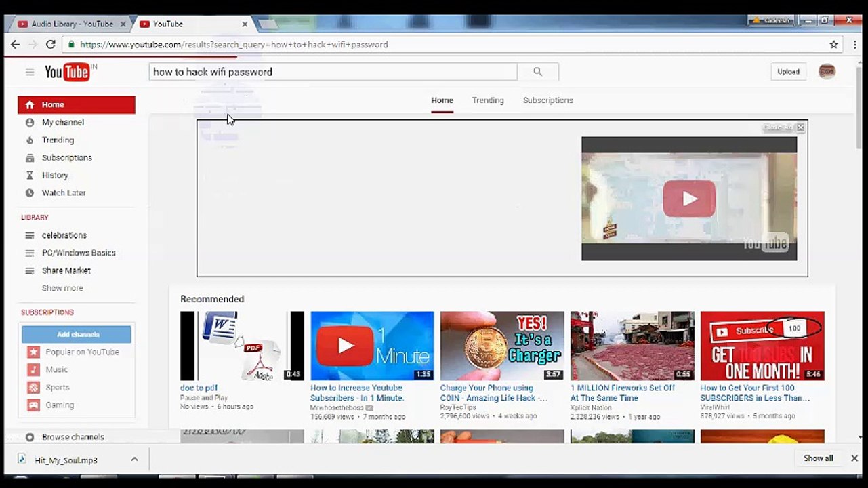The height and width of the screenshot is (488, 868).
Task: Switch to the Trending tab
Action: (x=488, y=100)
